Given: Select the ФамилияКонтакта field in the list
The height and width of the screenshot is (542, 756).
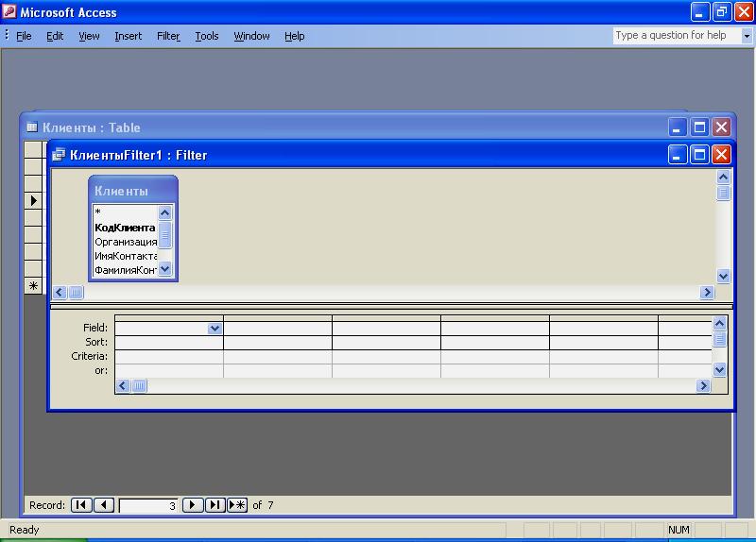Looking at the screenshot, I should coord(126,270).
